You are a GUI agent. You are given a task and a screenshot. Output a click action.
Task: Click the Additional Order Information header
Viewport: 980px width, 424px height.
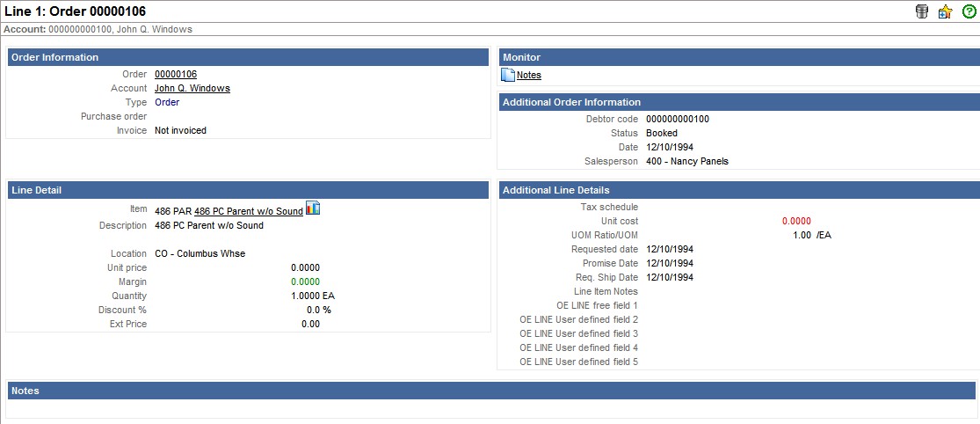pos(738,102)
